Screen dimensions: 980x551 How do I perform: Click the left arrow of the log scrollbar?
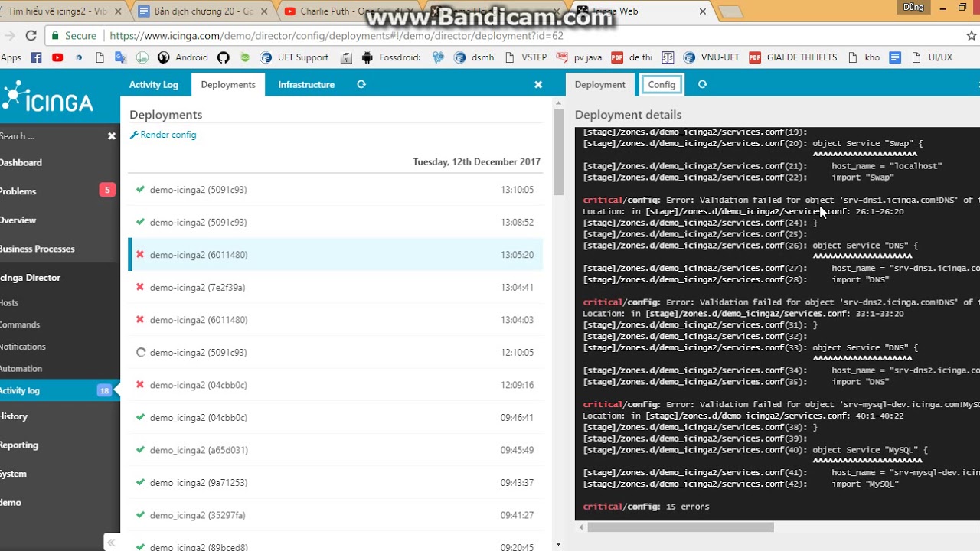581,527
